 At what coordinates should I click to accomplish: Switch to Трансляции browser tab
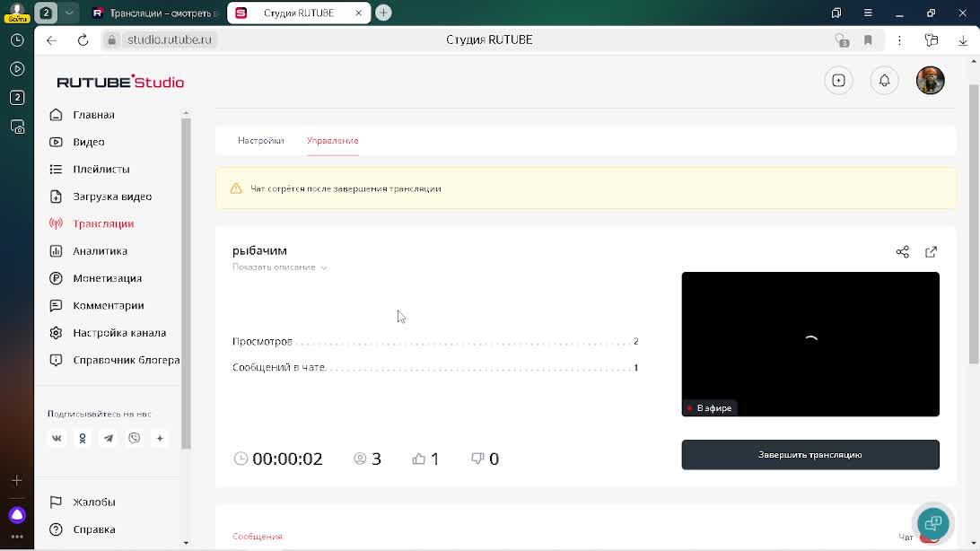tap(154, 13)
